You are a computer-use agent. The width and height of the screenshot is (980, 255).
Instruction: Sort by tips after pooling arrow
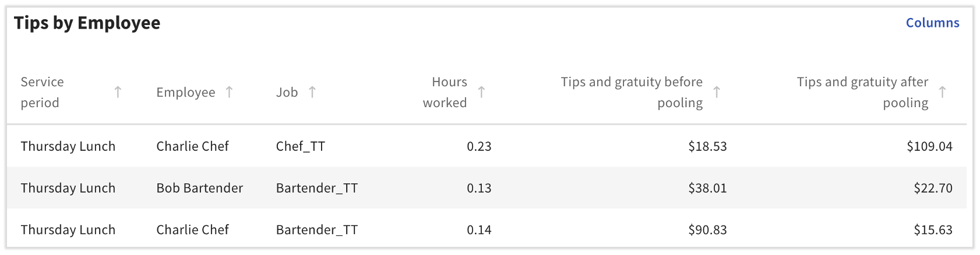click(942, 92)
